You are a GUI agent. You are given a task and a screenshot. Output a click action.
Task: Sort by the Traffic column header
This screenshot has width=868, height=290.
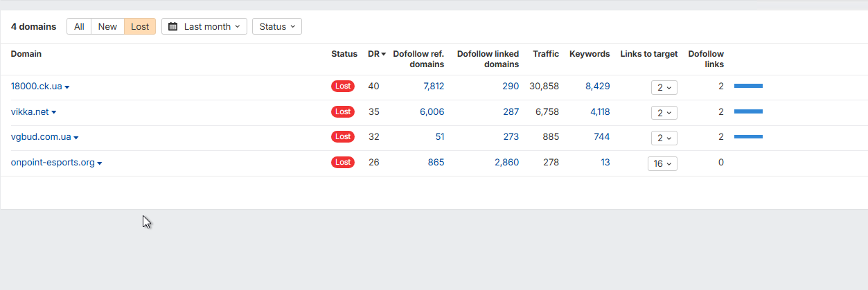[x=545, y=54]
